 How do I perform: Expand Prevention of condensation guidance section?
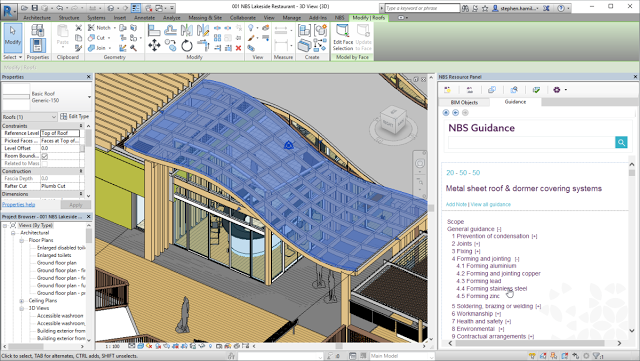(534, 236)
